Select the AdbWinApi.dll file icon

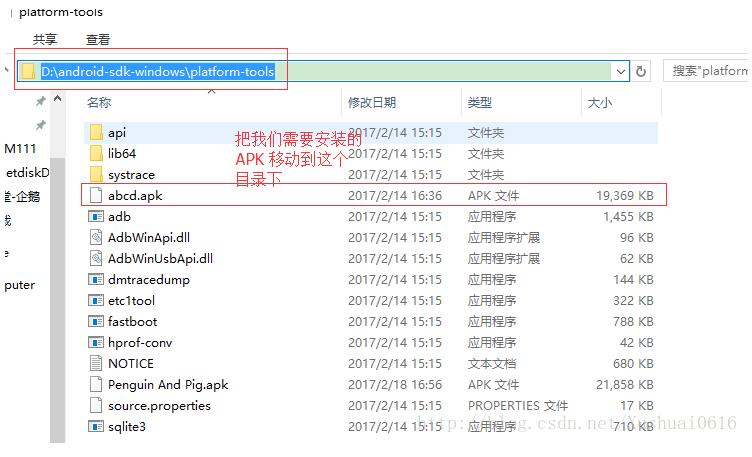click(96, 237)
